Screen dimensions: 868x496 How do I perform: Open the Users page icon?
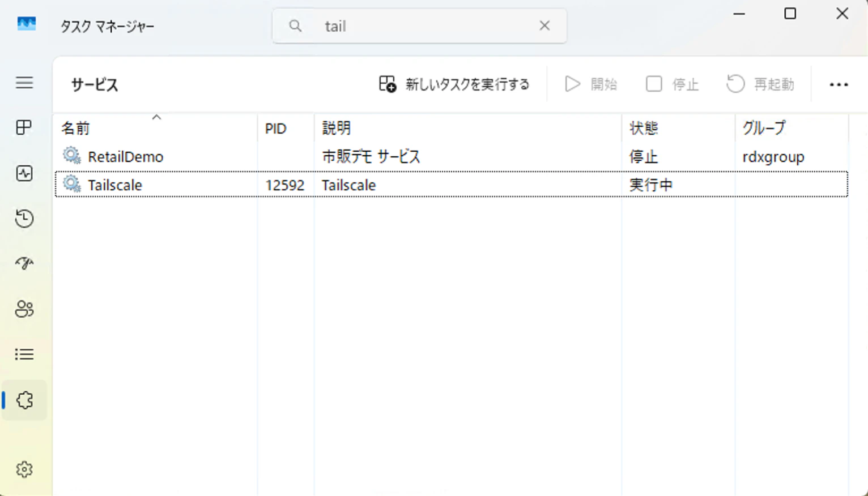point(24,309)
